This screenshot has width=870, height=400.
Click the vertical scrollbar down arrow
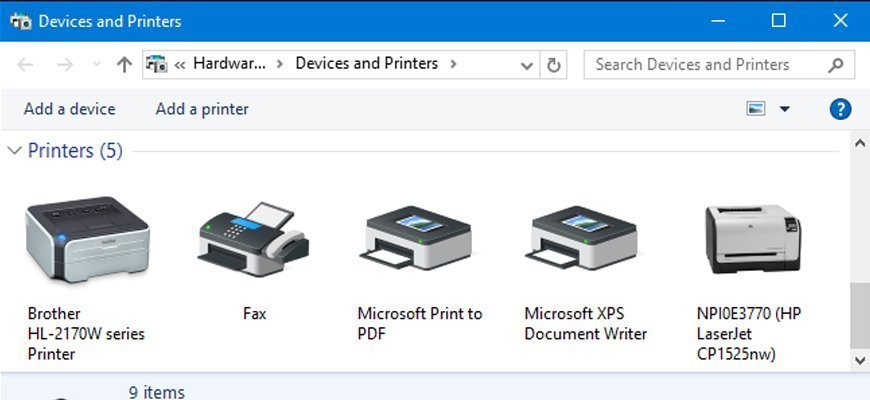[859, 359]
